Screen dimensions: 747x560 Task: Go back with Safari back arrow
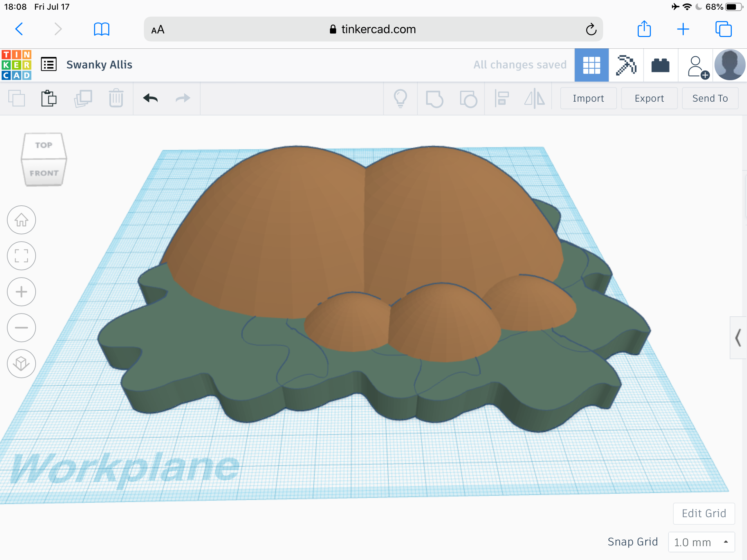[x=19, y=29]
